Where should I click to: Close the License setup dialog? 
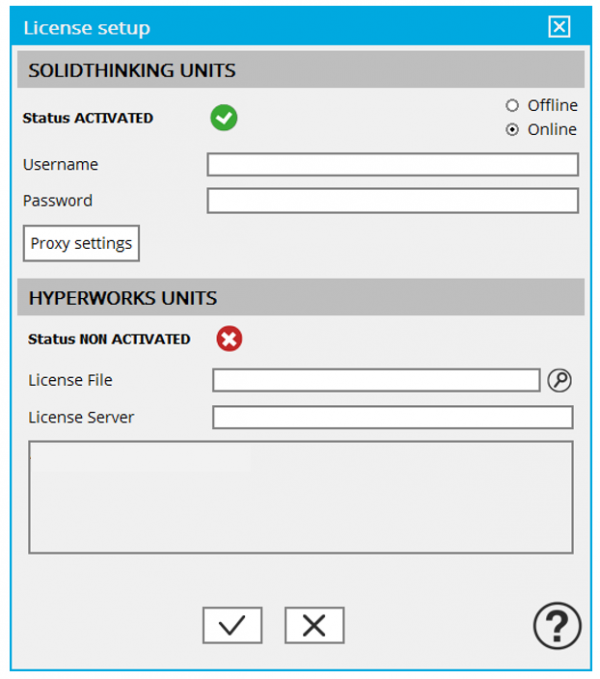point(559,27)
